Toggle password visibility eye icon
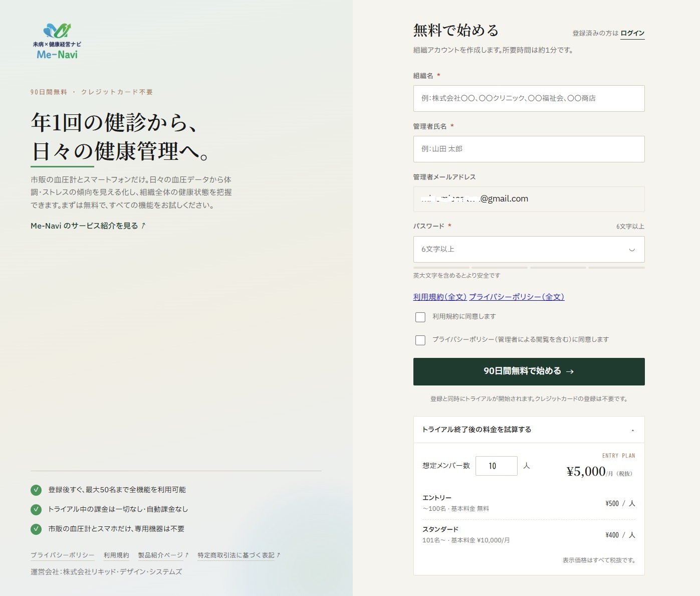 pyautogui.click(x=632, y=250)
